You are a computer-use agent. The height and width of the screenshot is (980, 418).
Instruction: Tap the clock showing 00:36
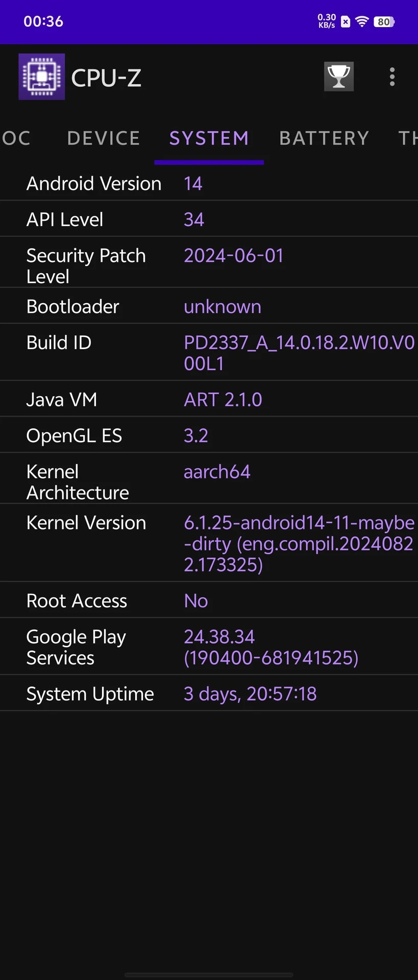(x=43, y=21)
